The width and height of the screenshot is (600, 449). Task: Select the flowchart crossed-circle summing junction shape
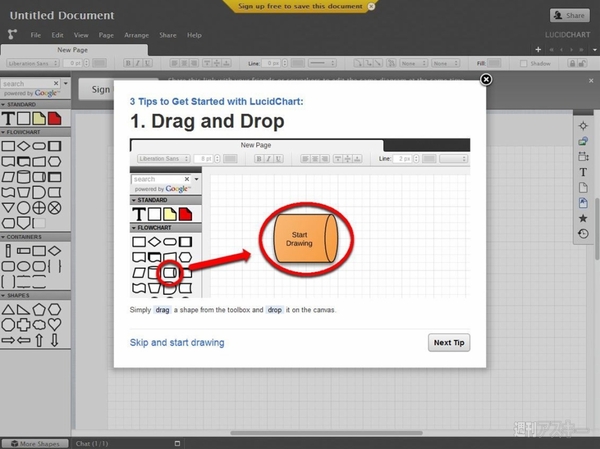point(54,208)
